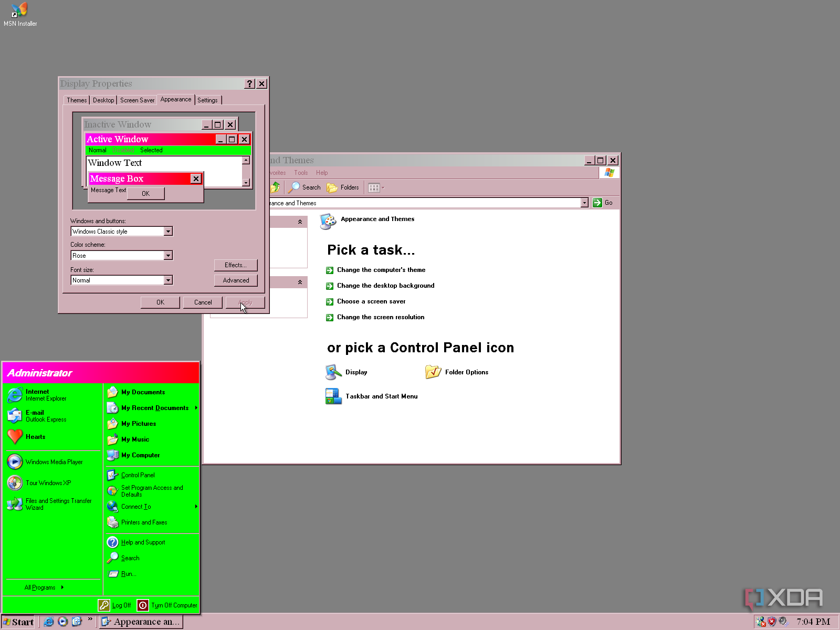Open the Help and Support icon
The height and width of the screenshot is (630, 840).
click(x=112, y=542)
